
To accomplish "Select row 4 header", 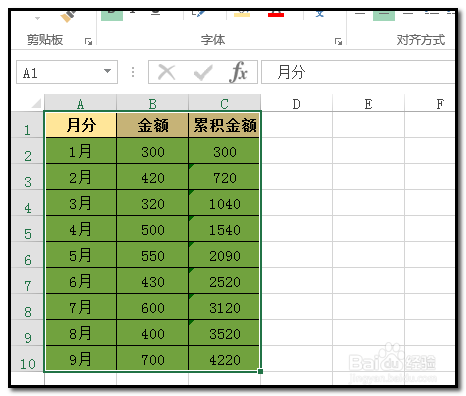I will (28, 203).
